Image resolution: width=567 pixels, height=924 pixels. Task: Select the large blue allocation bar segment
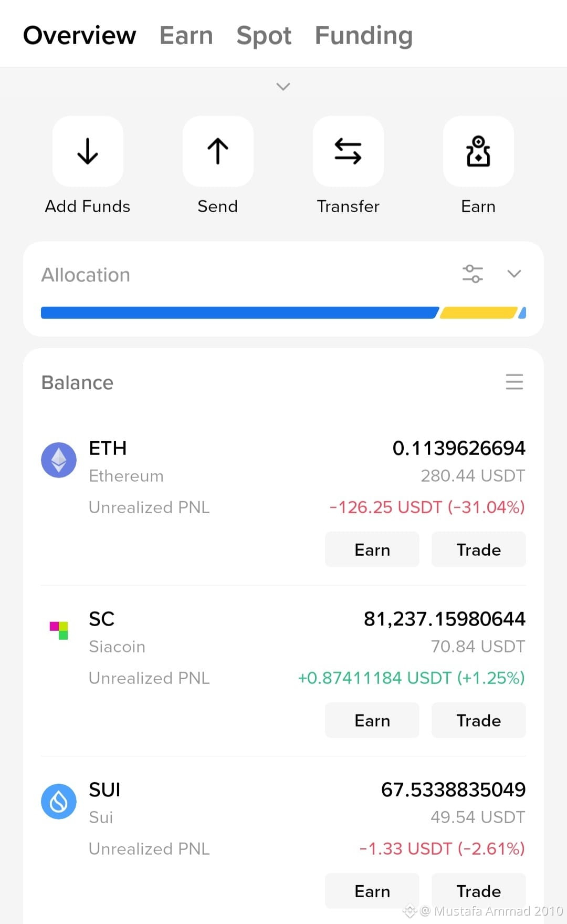[x=240, y=313]
